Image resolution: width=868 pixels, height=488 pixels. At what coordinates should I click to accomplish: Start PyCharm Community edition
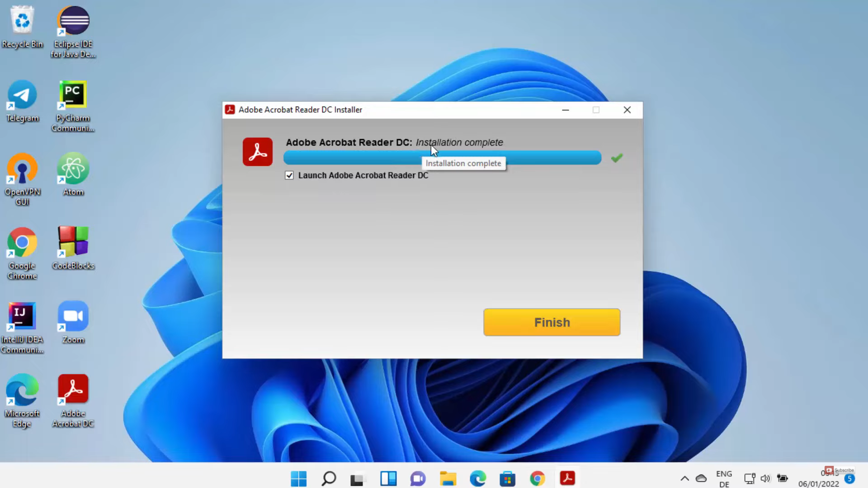(x=72, y=94)
